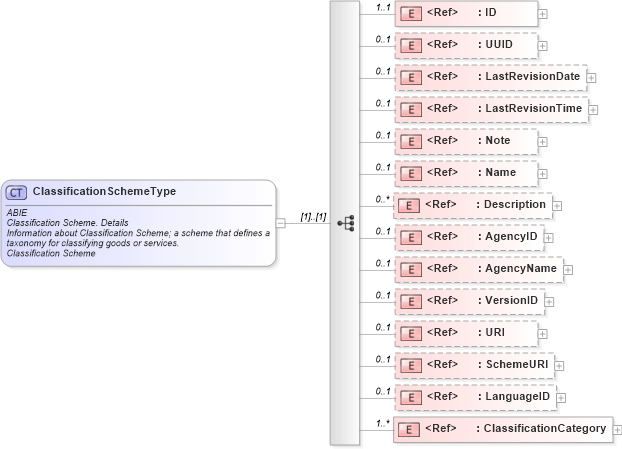Screen dimensions: 622x449
Task: Expand the VersionID element plus box
Action: click(549, 302)
